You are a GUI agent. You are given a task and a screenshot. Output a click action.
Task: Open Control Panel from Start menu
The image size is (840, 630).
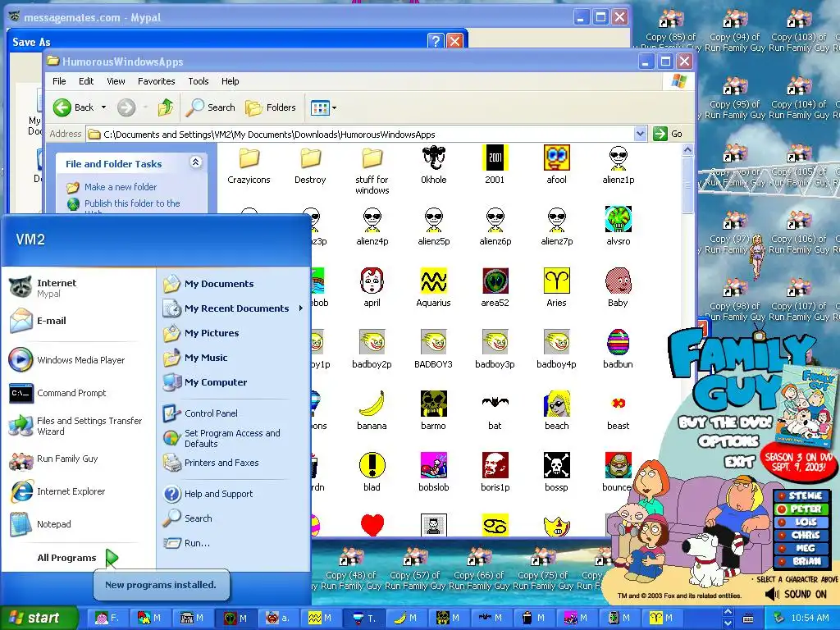pyautogui.click(x=211, y=413)
